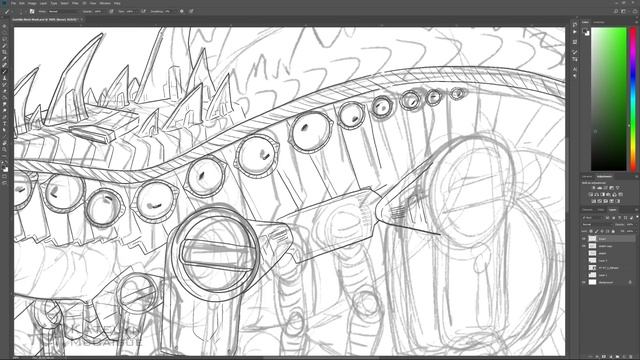Toggle visibility of the second layer
The height and width of the screenshot is (360, 640).
click(584, 246)
